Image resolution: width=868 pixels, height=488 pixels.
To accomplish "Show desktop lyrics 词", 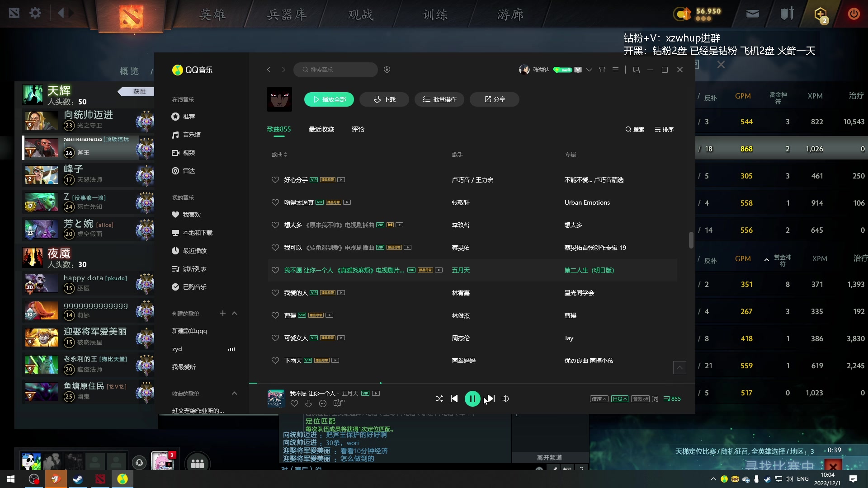I will click(655, 399).
